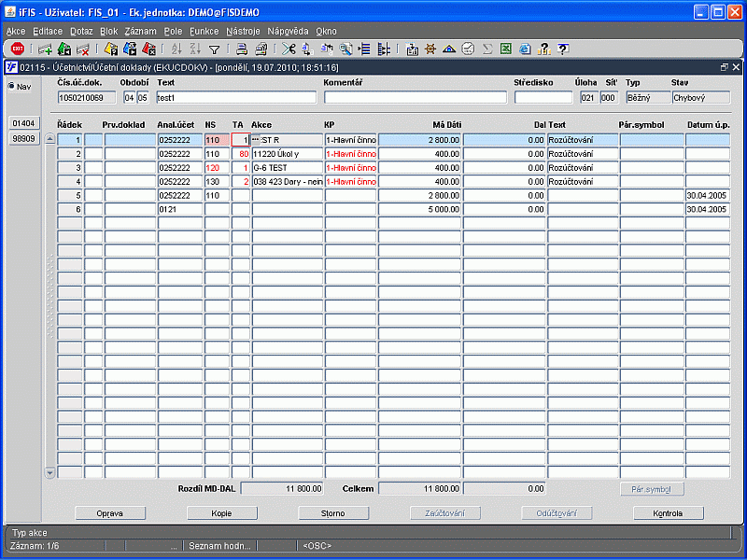Viewport: 747px width, 560px height.
Task: Click the print setup icon
Action: (x=261, y=49)
